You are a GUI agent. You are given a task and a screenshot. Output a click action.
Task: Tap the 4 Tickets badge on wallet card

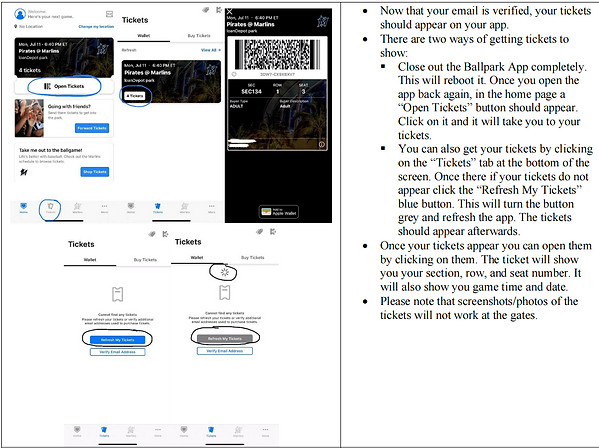point(136,96)
